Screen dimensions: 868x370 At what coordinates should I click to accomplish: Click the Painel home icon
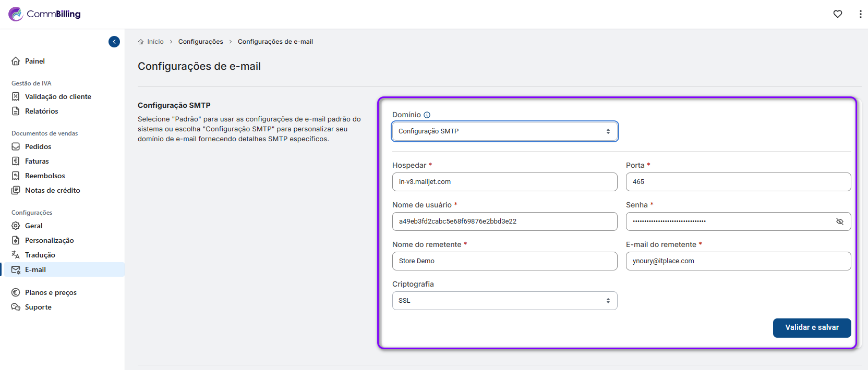pyautogui.click(x=16, y=61)
